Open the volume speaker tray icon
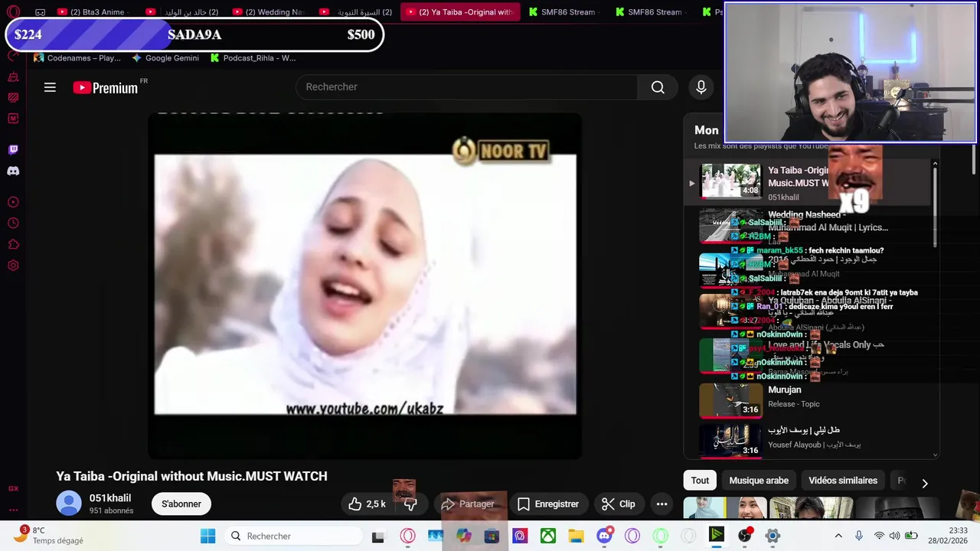Image resolution: width=980 pixels, height=551 pixels. tap(894, 536)
